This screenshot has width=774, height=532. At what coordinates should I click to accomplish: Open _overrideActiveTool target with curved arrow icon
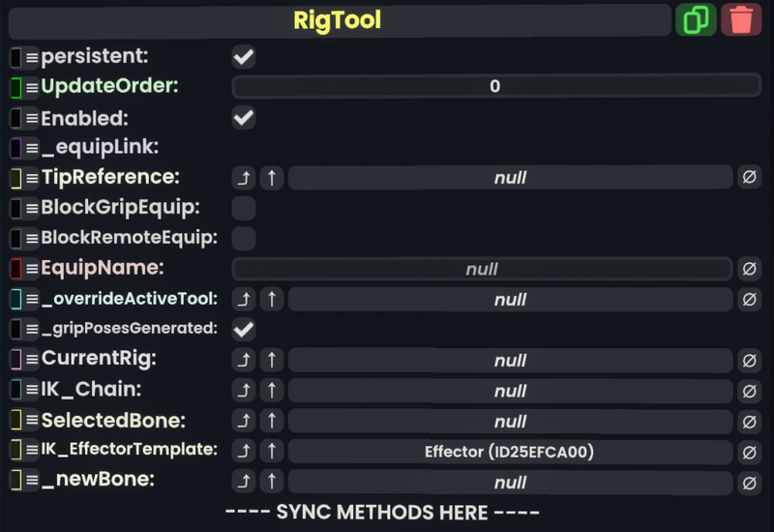pyautogui.click(x=244, y=300)
